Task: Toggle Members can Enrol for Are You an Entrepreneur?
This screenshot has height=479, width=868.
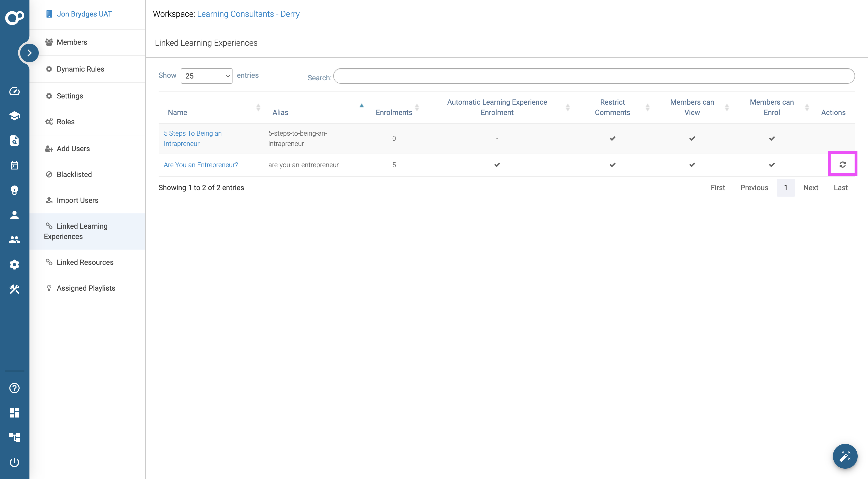Action: pos(772,165)
